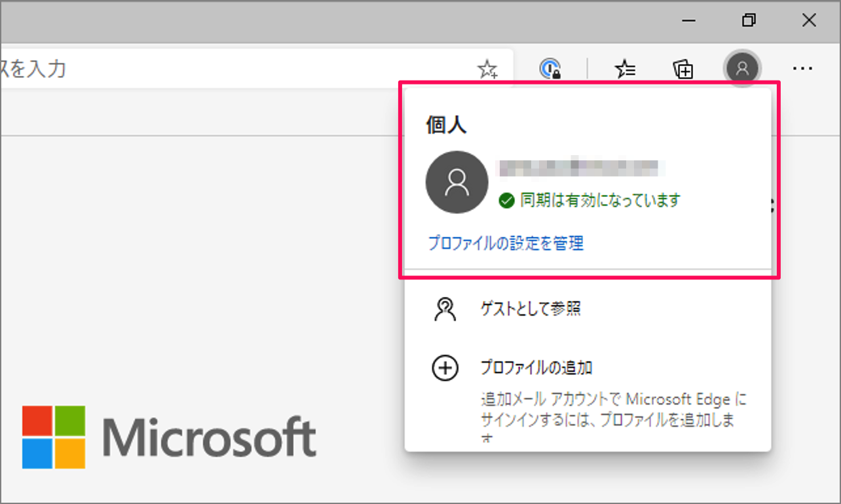
Task: Close the Edge window
Action: click(809, 21)
